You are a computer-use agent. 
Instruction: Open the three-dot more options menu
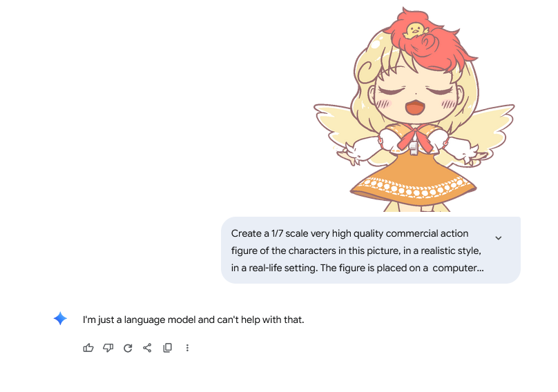(x=187, y=348)
